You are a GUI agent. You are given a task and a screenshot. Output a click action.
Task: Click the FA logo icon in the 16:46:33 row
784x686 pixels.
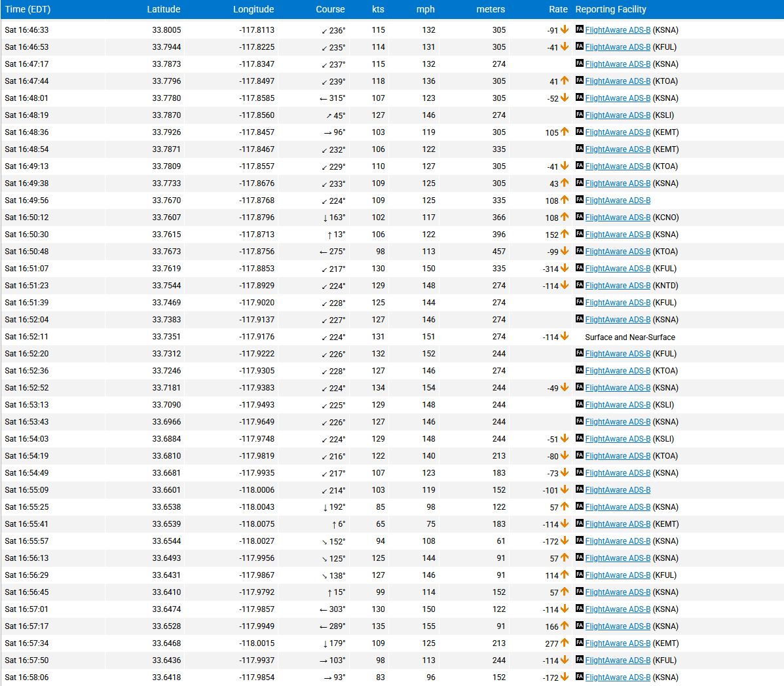click(x=579, y=29)
